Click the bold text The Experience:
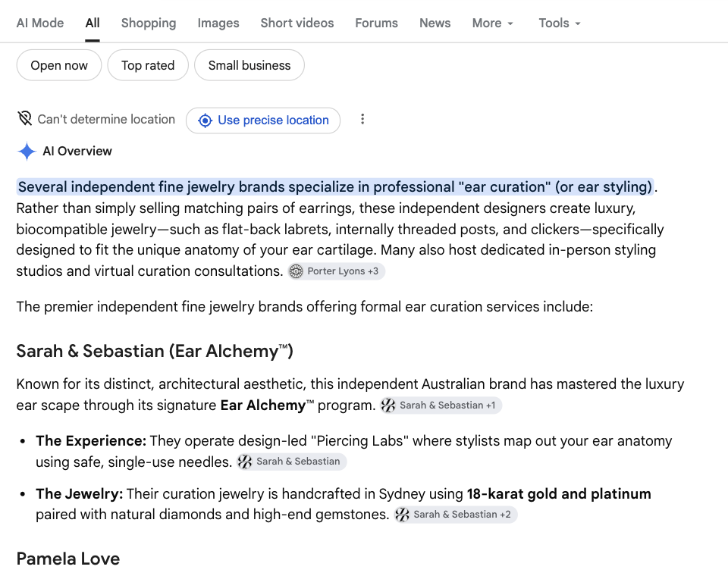Image resolution: width=728 pixels, height=576 pixels. [91, 440]
